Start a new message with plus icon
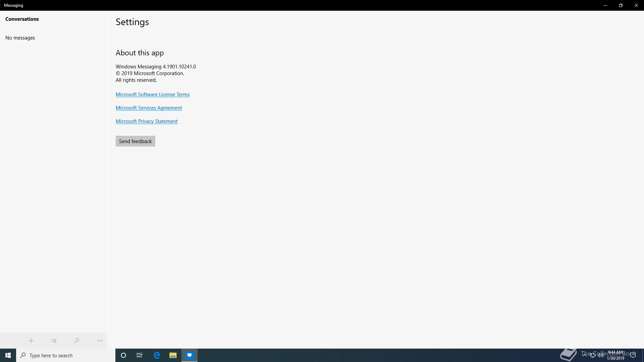Viewport: 644px width, 362px height. click(x=31, y=341)
